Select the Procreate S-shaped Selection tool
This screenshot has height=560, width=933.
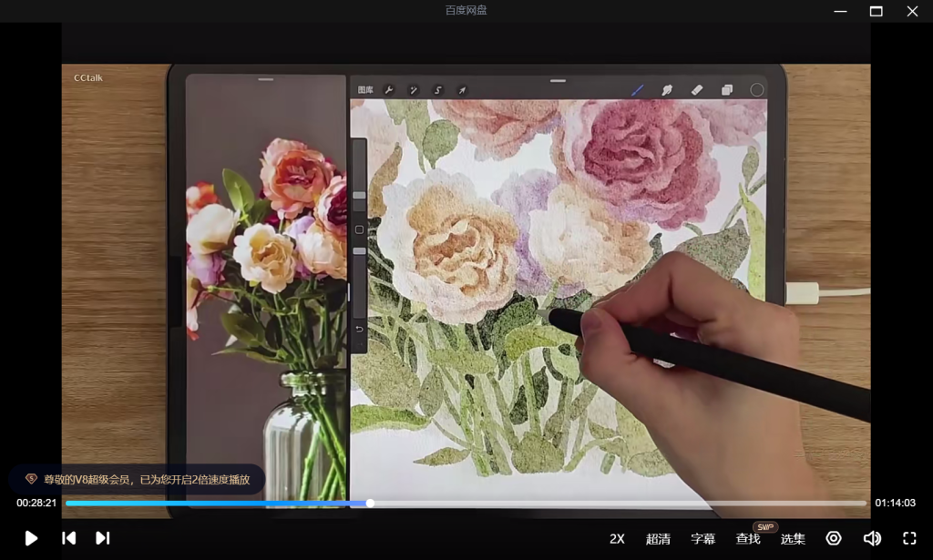coord(437,90)
